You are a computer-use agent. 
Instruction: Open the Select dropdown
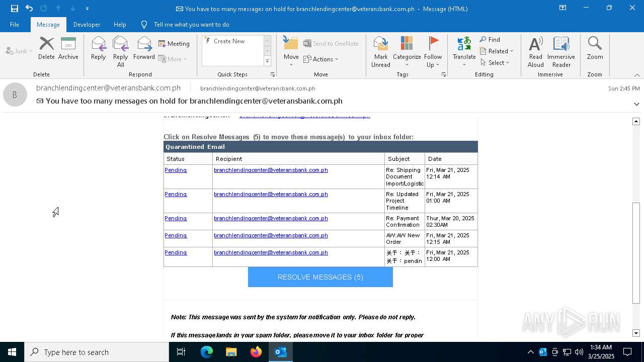(x=495, y=63)
